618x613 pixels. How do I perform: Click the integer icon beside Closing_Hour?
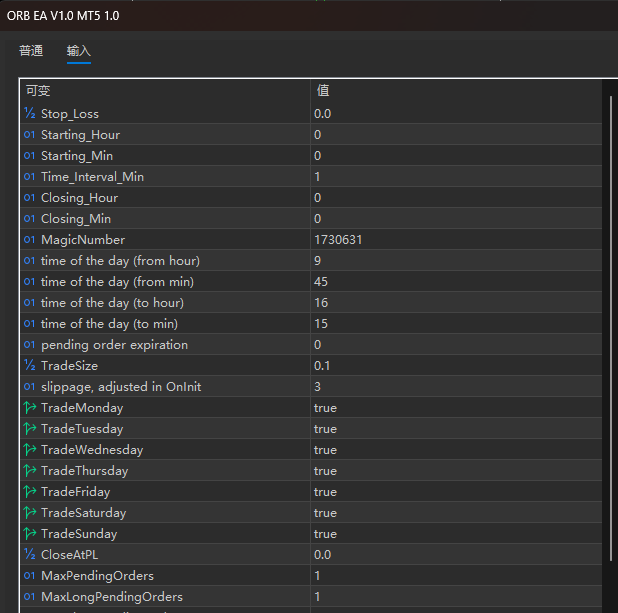click(x=30, y=197)
